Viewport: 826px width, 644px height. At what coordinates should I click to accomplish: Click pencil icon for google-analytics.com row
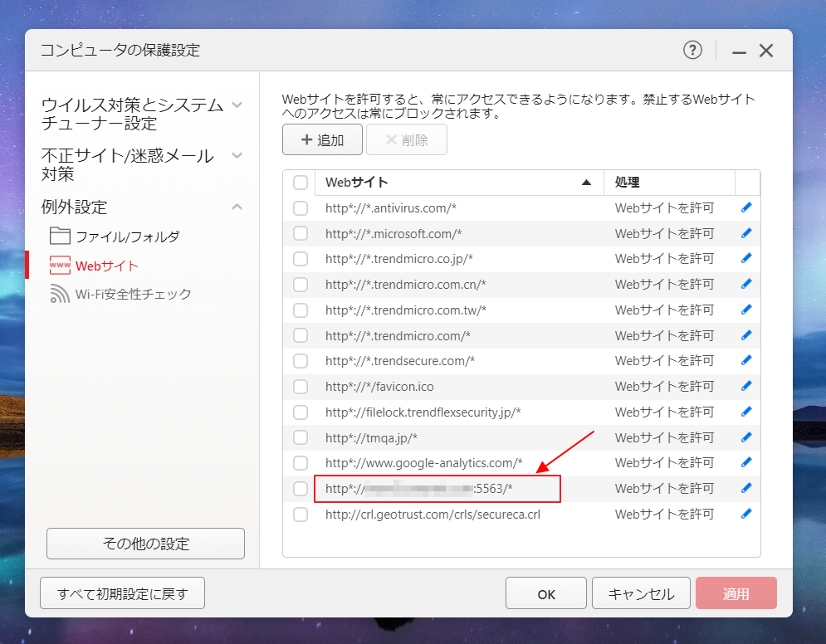click(745, 463)
